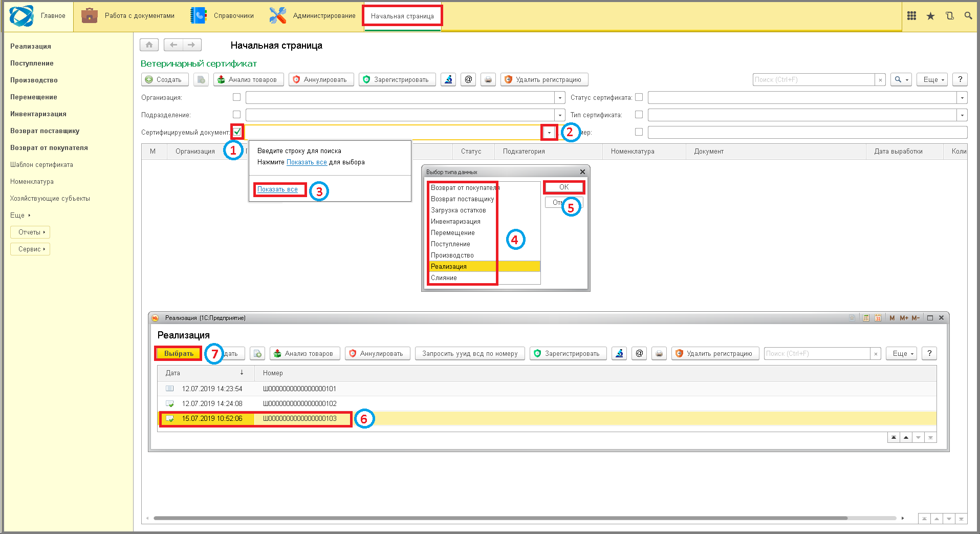Open the sections grid menu icon
This screenshot has width=980, height=534.
coord(911,16)
